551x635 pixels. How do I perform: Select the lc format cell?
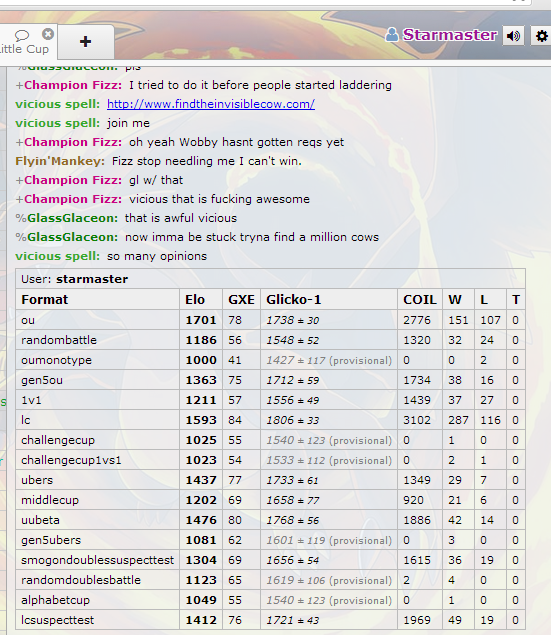point(98,420)
